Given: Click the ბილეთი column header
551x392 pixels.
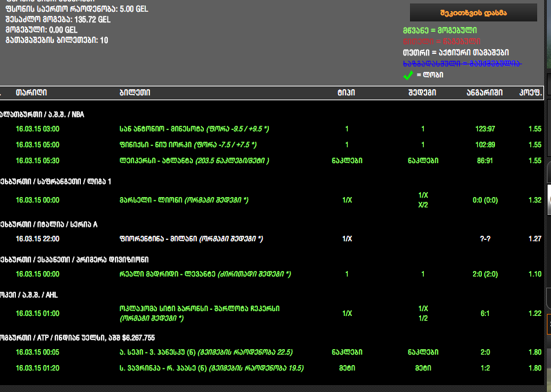Looking at the screenshot, I should pos(135,93).
